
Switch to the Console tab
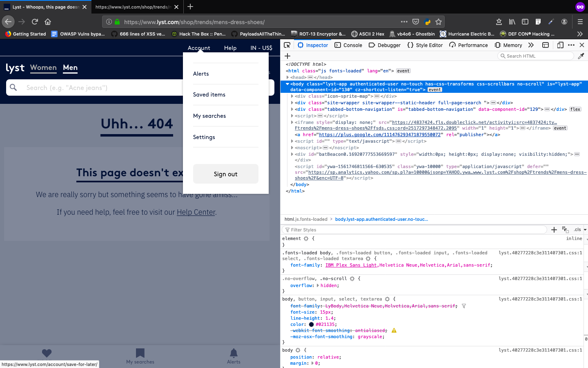348,45
